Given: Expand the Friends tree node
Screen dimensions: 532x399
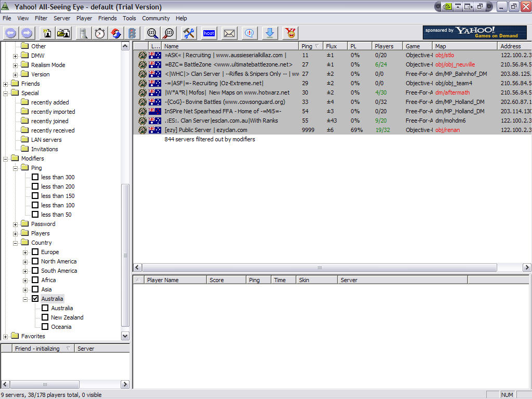Looking at the screenshot, I should click(x=5, y=84).
